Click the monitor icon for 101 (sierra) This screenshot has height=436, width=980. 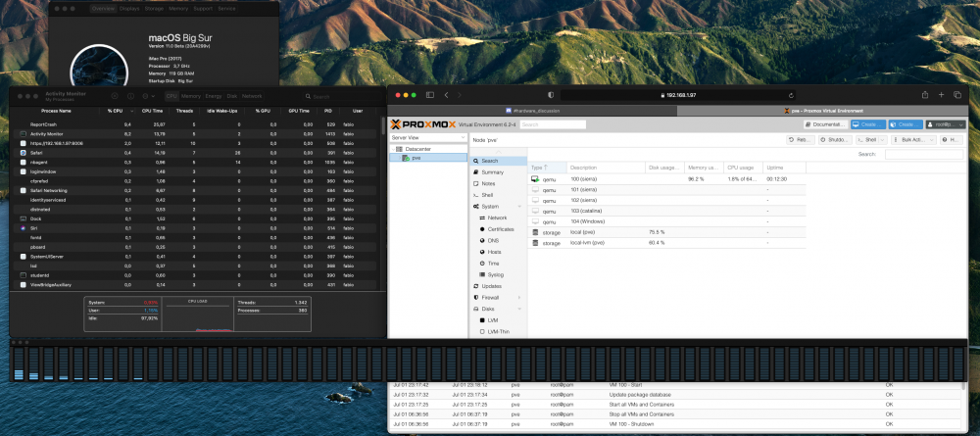pyautogui.click(x=535, y=189)
